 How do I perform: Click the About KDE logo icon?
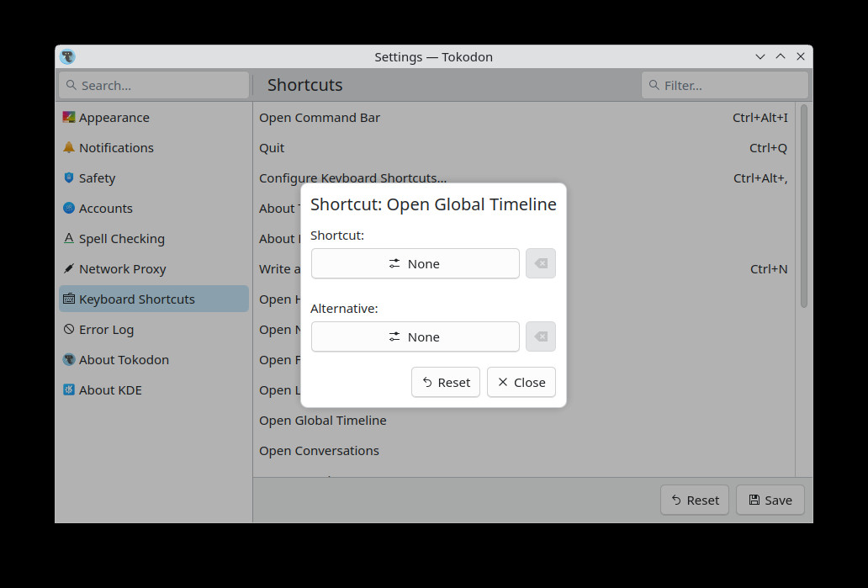click(x=69, y=389)
